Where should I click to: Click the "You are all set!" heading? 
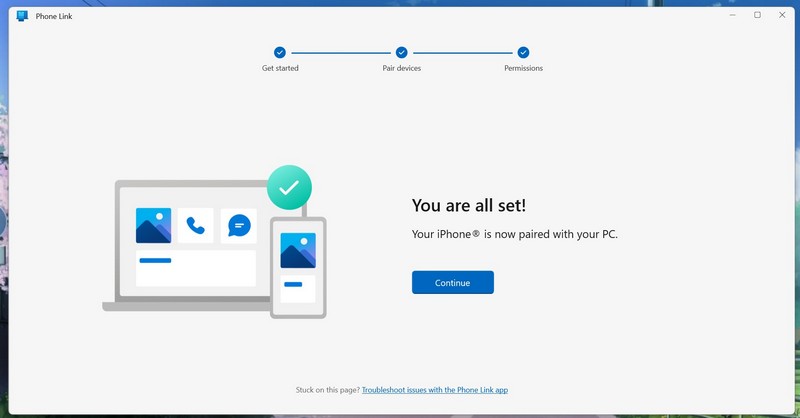click(x=468, y=205)
